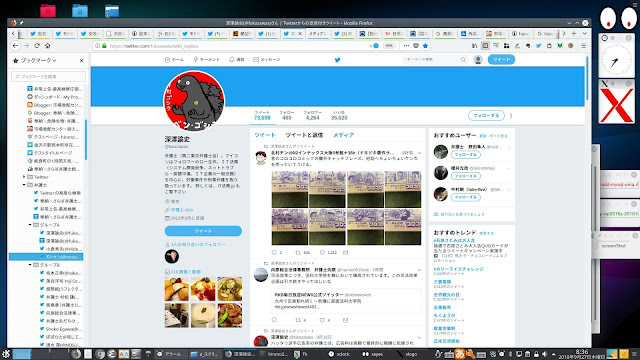Expand the Twitter bookmark folder
Image resolution: width=640 pixels, height=360 pixels.
click(24, 177)
